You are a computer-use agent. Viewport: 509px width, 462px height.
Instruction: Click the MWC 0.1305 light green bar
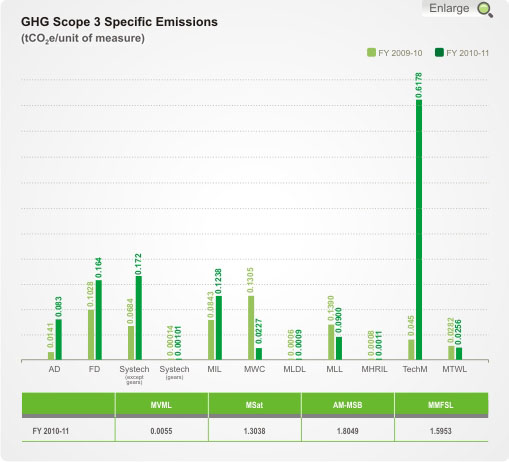(251, 328)
